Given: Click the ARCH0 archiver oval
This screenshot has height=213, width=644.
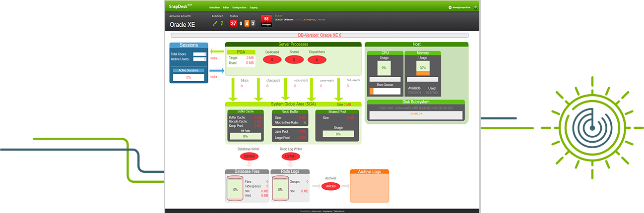Looking at the screenshot, I should tap(330, 186).
